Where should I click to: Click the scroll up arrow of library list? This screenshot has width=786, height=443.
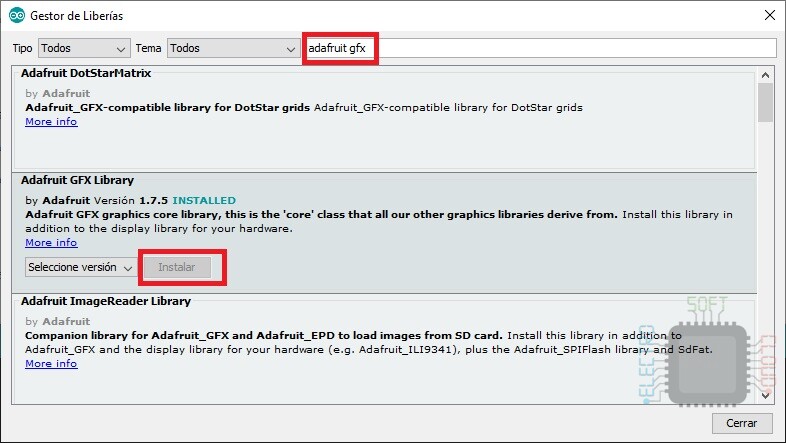point(765,76)
